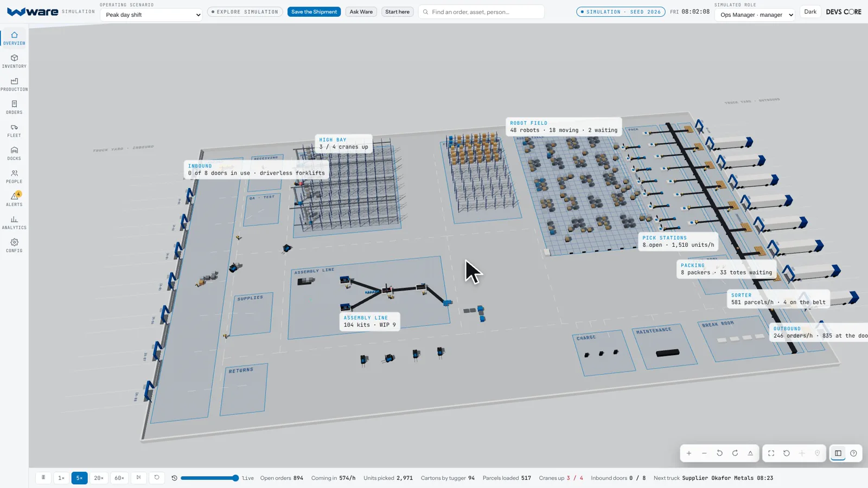
Task: Open the Inventory sidebar section
Action: tap(14, 61)
